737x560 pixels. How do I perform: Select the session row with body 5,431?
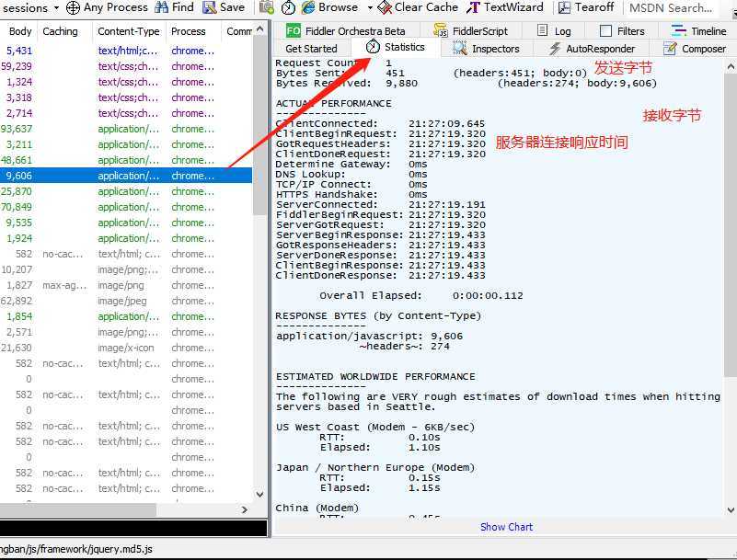point(126,51)
